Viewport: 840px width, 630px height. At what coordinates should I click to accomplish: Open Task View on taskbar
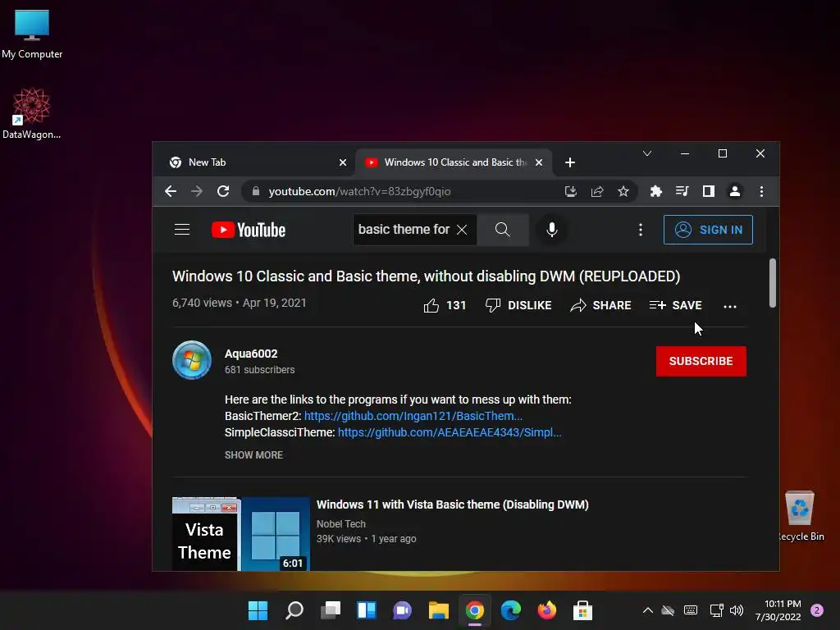tap(331, 610)
